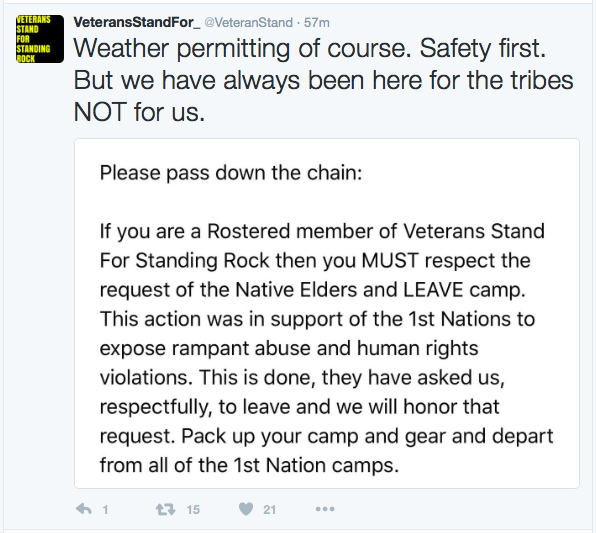Reply to the VeteransStandFor_ tweet

pyautogui.click(x=84, y=509)
